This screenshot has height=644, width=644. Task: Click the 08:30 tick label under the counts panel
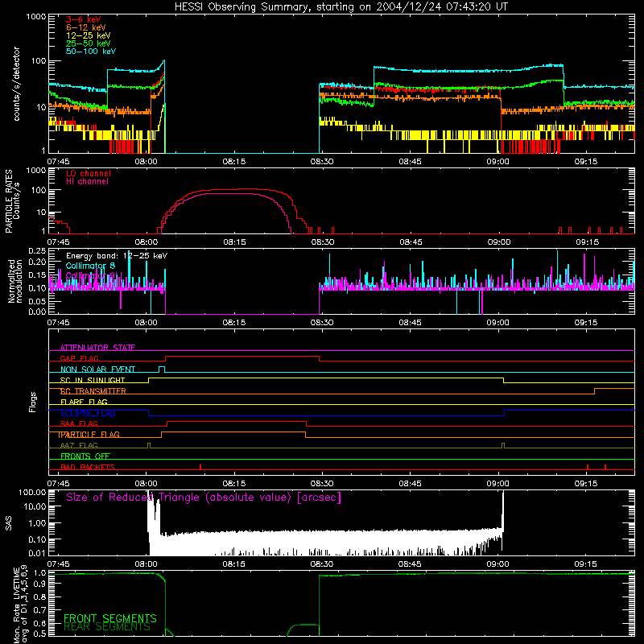322,162
